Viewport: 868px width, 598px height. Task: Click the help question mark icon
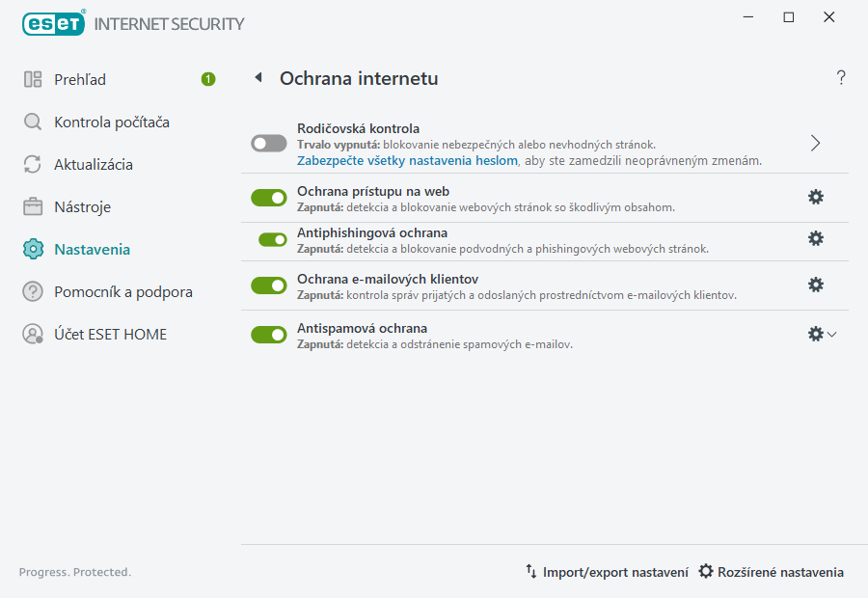(x=840, y=77)
